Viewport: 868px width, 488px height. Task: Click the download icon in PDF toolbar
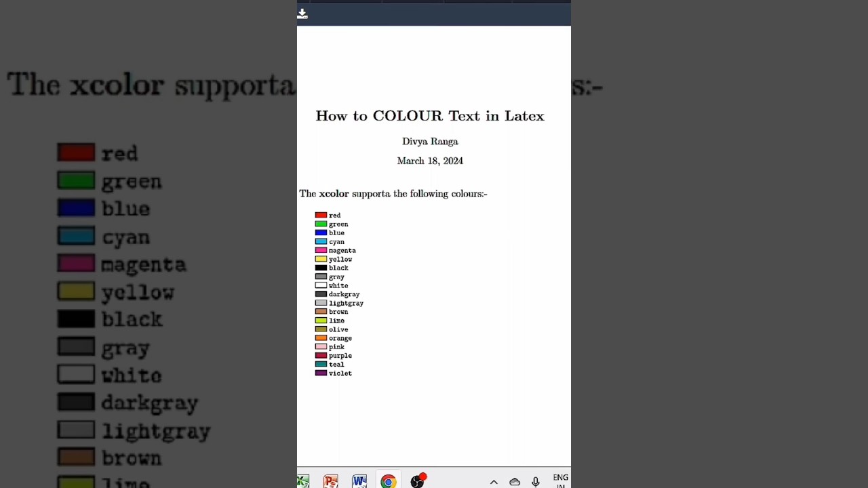point(302,14)
